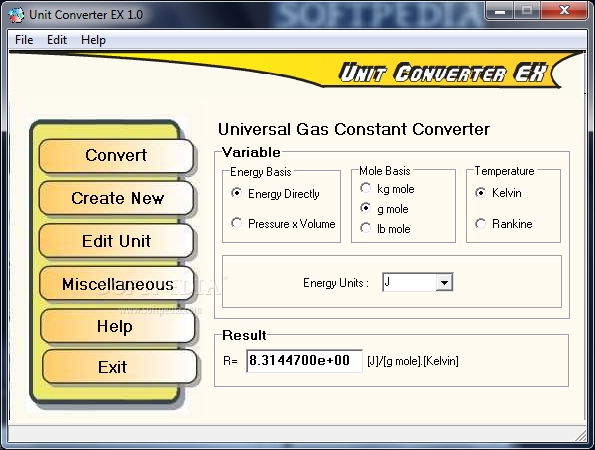595x450 pixels.
Task: Click the Unit Converter EX banner logo
Action: click(443, 73)
